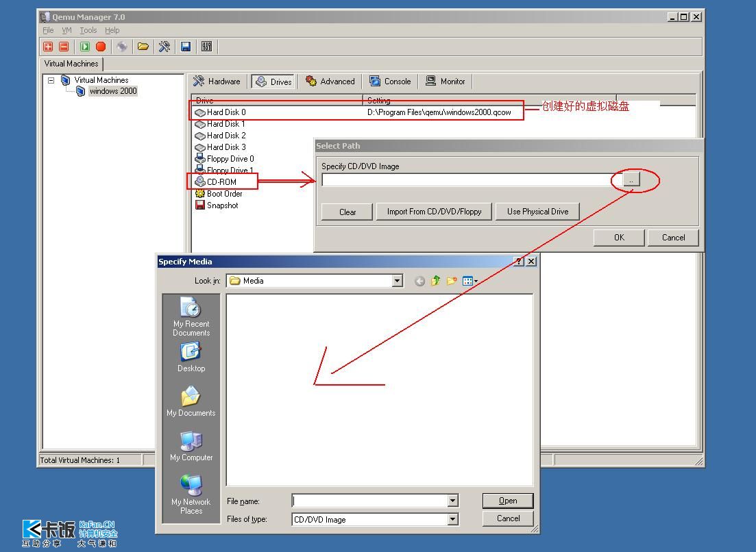Open the Hardware tab
756x552 pixels.
(x=217, y=81)
